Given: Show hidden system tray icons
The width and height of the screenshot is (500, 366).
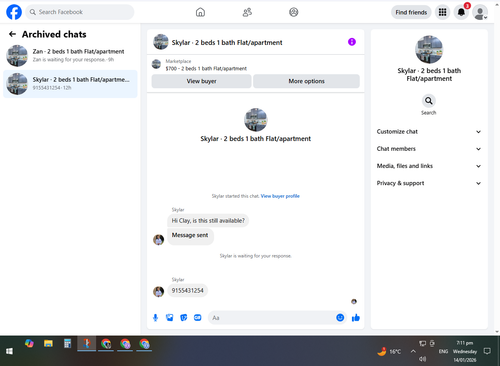Looking at the screenshot, I should [x=413, y=351].
